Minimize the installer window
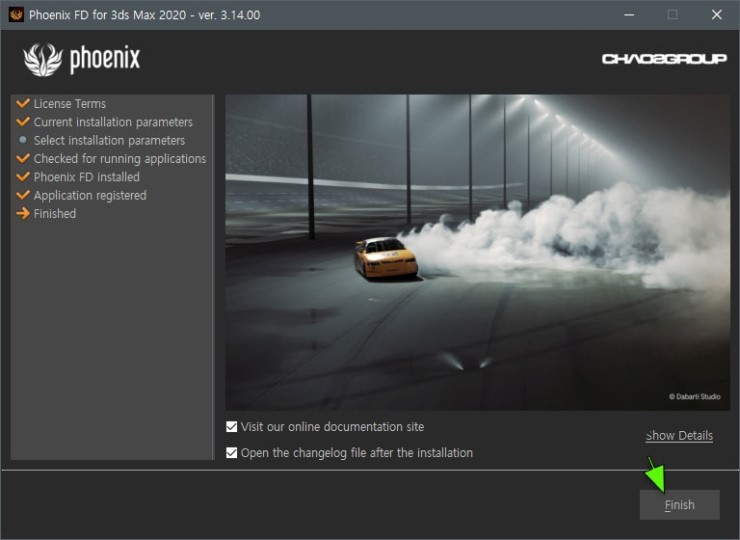Screen dimensions: 740x540 pos(629,15)
